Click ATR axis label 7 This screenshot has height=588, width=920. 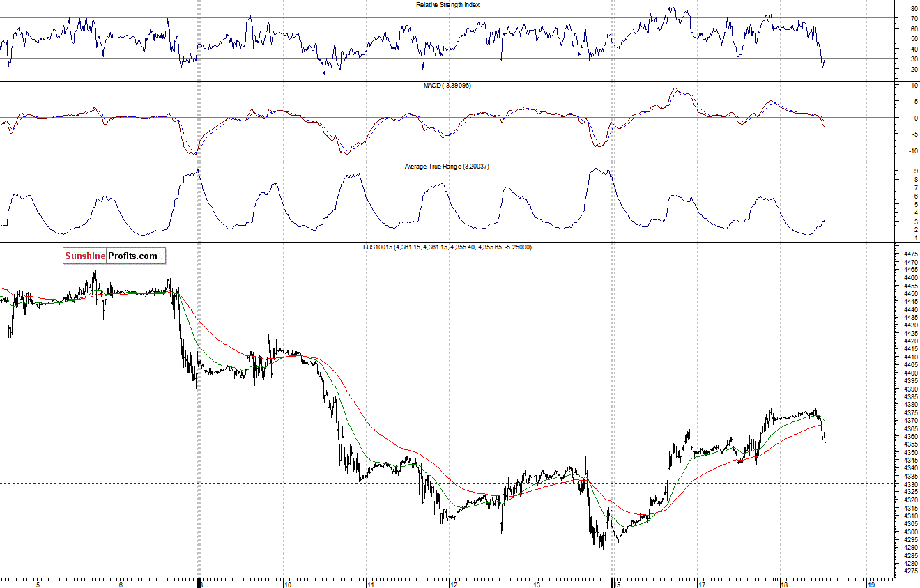point(915,188)
